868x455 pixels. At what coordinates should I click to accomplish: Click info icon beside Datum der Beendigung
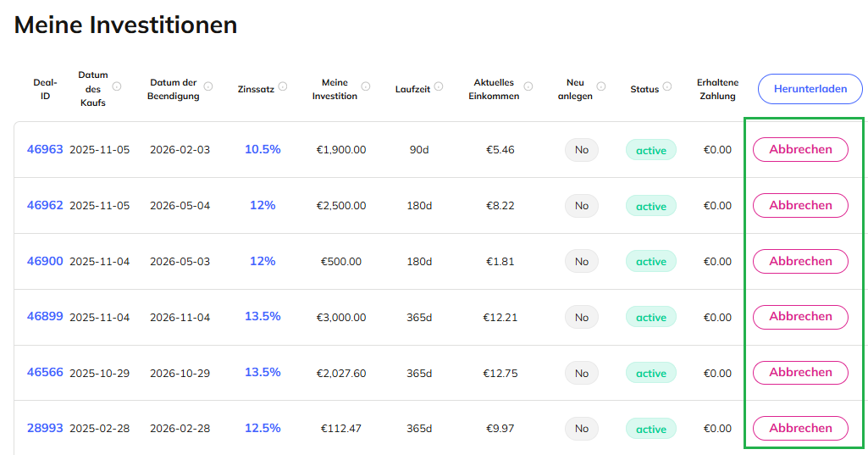point(208,86)
